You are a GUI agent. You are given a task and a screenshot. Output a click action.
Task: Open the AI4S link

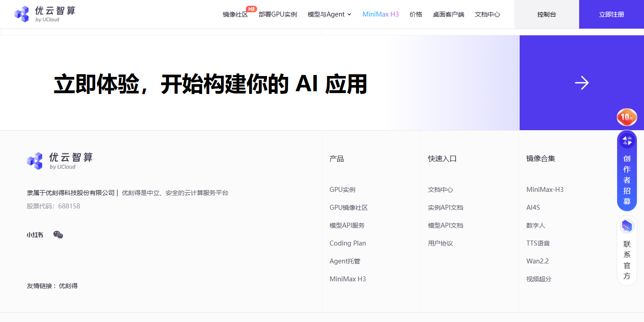(533, 208)
